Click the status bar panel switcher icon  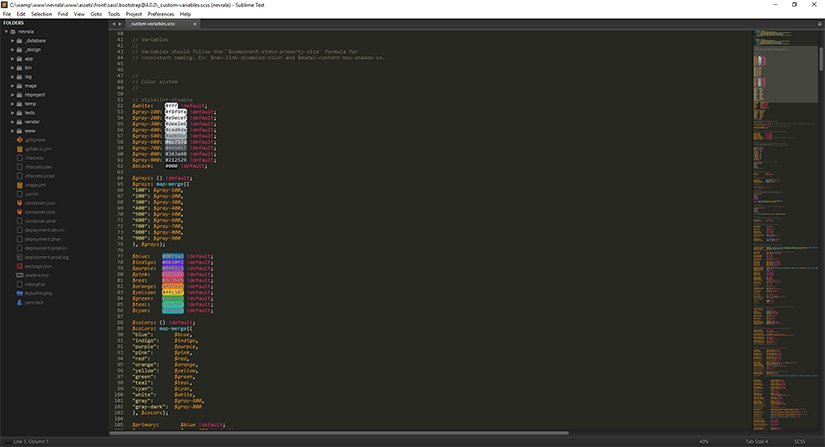(x=7, y=442)
